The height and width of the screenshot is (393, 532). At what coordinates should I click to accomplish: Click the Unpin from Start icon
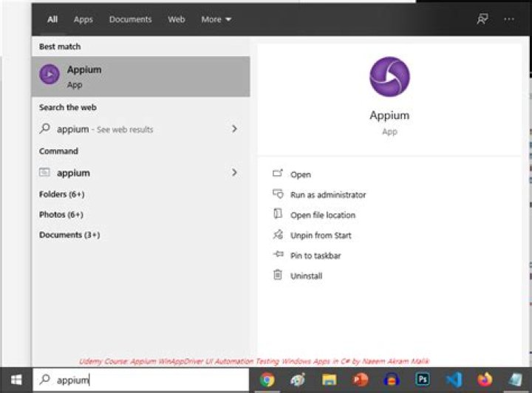click(278, 234)
